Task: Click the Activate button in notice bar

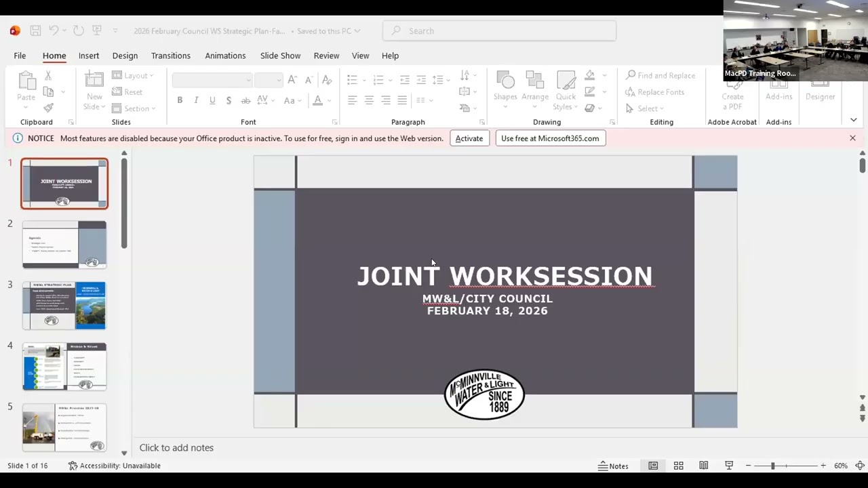Action: pyautogui.click(x=469, y=138)
